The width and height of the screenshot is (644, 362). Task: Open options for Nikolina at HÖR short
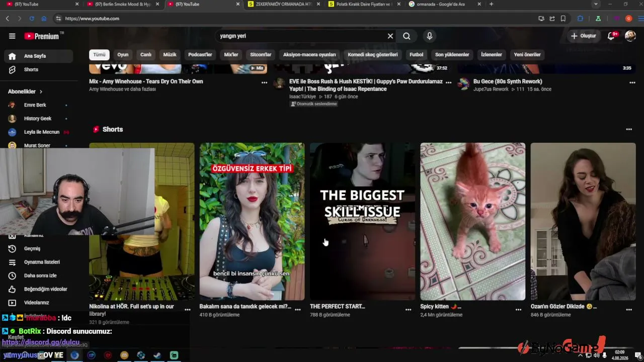click(188, 310)
